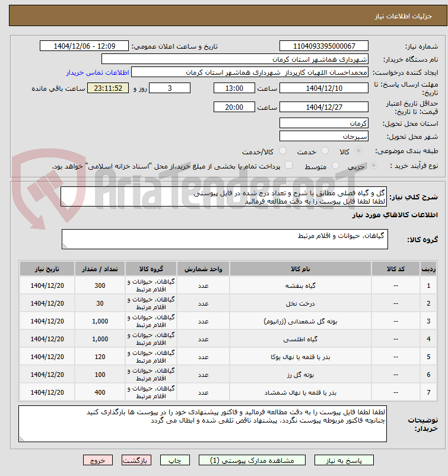Click the تعداد / مقدار column header

tap(100, 269)
